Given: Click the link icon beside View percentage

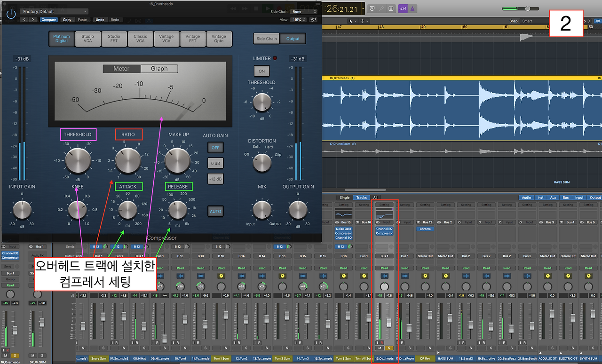Looking at the screenshot, I should tap(313, 20).
